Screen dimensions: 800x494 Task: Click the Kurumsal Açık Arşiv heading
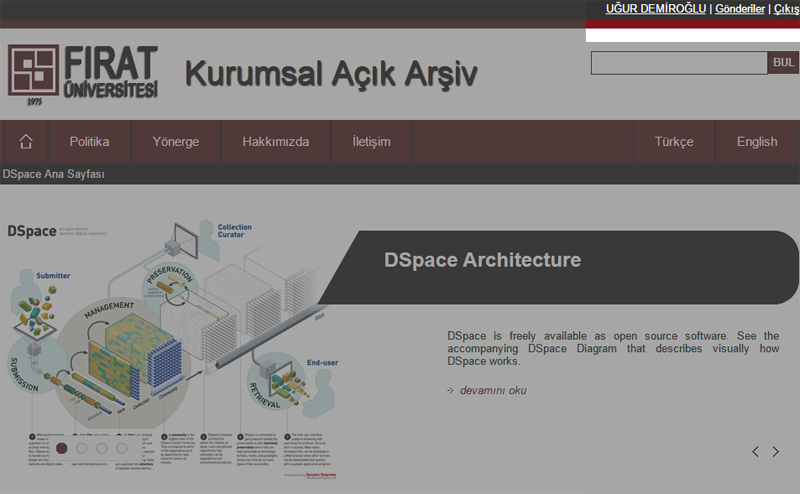tap(331, 75)
